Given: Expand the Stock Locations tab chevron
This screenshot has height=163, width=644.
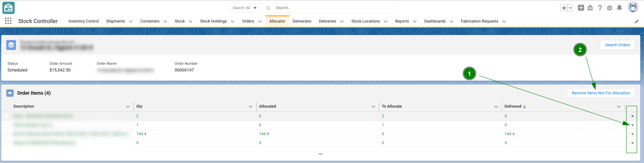Looking at the screenshot, I should (386, 22).
